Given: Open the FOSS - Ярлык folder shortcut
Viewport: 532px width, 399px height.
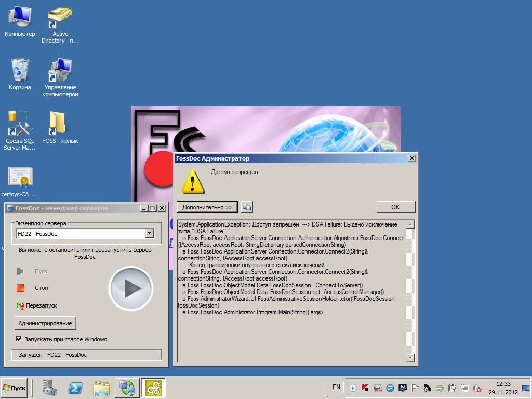Looking at the screenshot, I should click(x=60, y=127).
